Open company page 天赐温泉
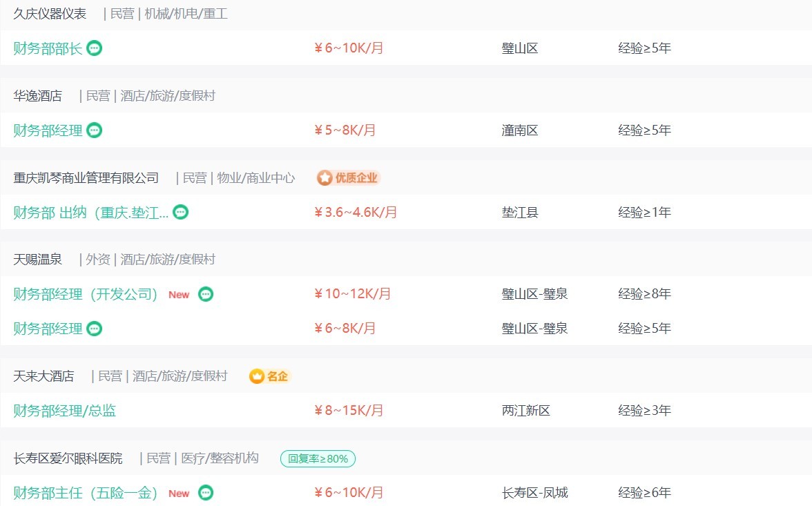This screenshot has height=506, width=812. 37,260
